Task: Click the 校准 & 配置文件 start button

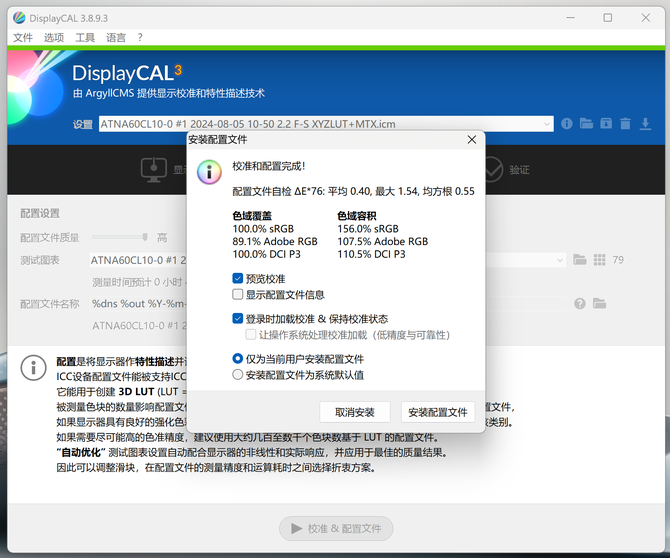Action: [336, 529]
